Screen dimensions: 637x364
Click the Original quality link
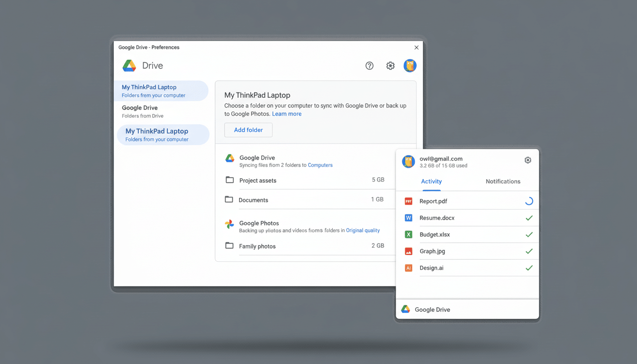click(x=363, y=230)
